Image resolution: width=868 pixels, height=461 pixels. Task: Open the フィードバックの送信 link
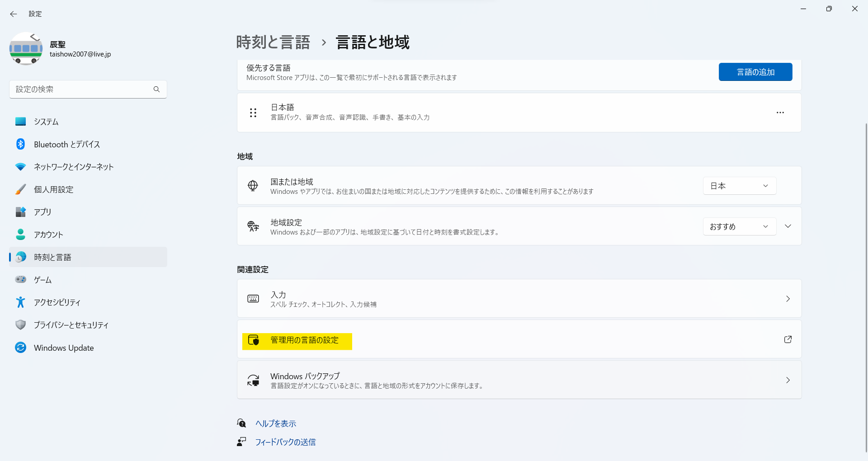pos(285,442)
